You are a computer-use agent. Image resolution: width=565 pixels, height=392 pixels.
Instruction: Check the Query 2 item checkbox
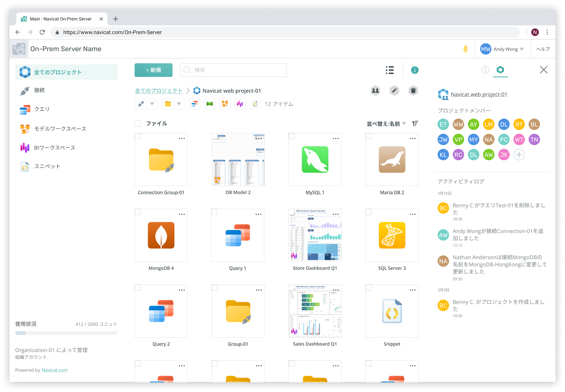(138, 288)
